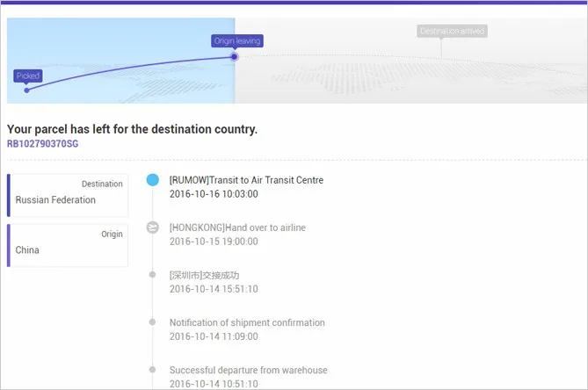The image size is (588, 390).
Task: Click '[HONGKONG]Hand over to airline' text
Action: coord(237,227)
